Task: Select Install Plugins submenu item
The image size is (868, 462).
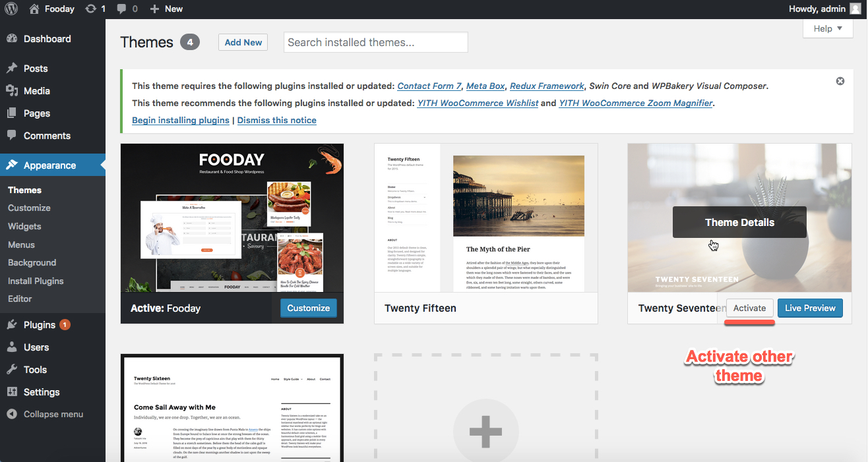Action: tap(36, 281)
